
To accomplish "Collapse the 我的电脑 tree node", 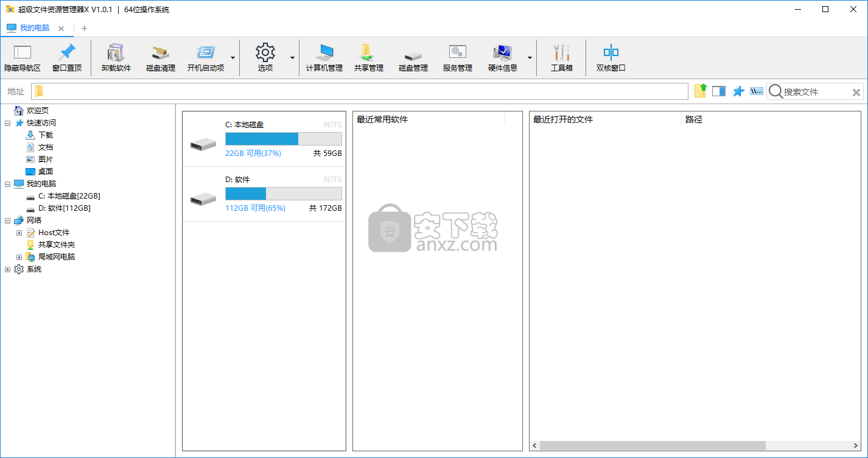I will 7,184.
